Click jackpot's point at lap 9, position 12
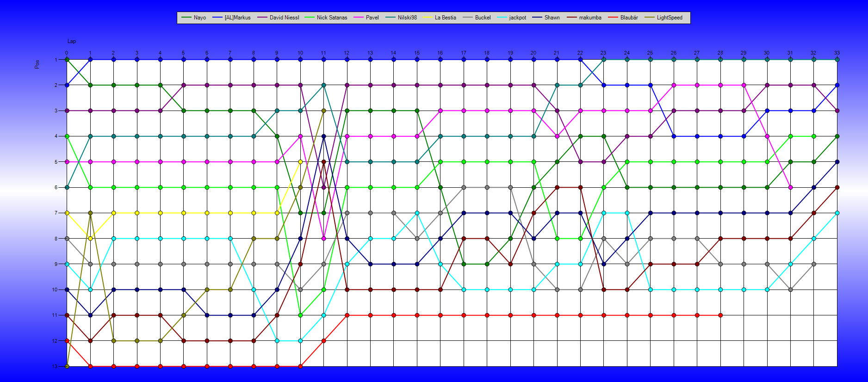Image resolution: width=868 pixels, height=382 pixels. [x=277, y=341]
